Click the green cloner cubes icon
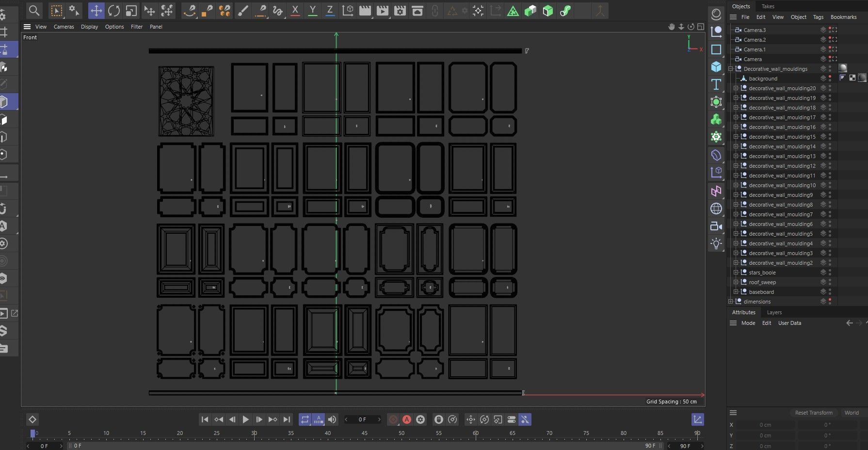The width and height of the screenshot is (868, 450). click(x=716, y=119)
